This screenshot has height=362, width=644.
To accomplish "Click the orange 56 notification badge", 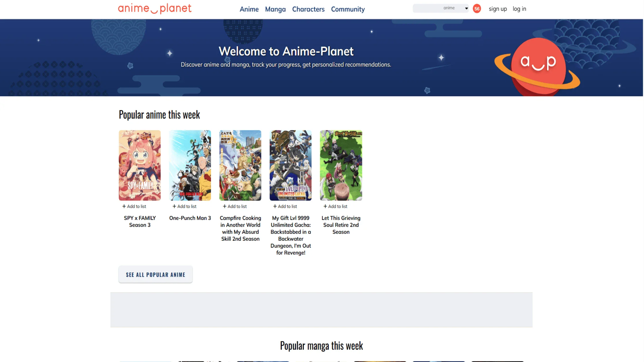I will click(477, 9).
